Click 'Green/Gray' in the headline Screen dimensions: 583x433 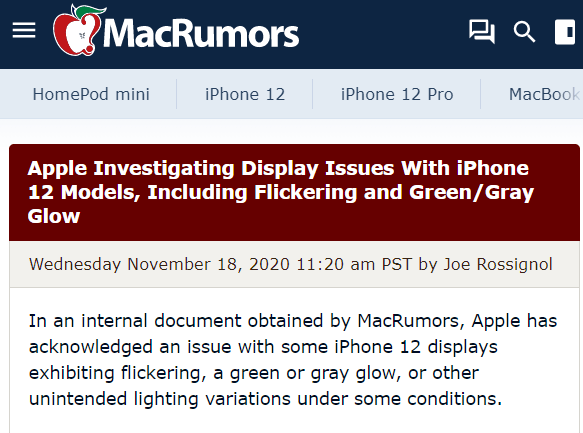471,193
